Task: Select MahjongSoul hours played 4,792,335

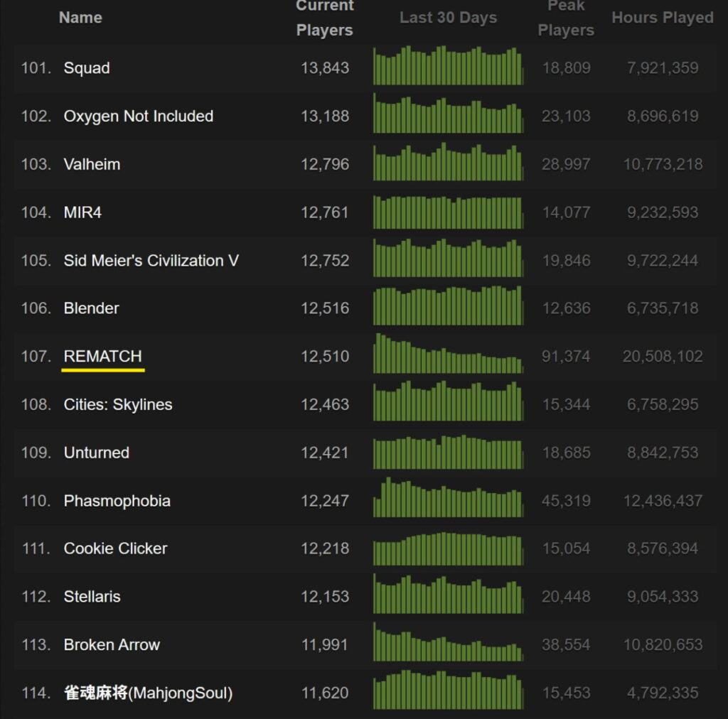Action: point(663,693)
